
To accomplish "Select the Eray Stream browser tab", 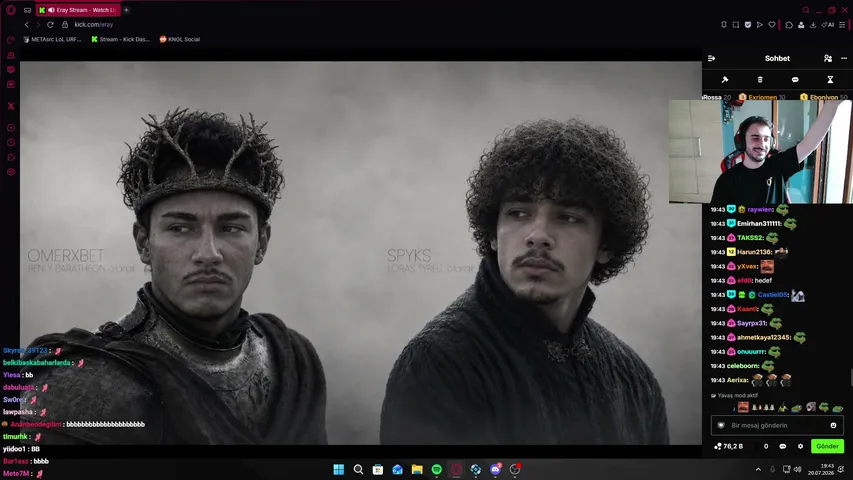I will [x=79, y=10].
